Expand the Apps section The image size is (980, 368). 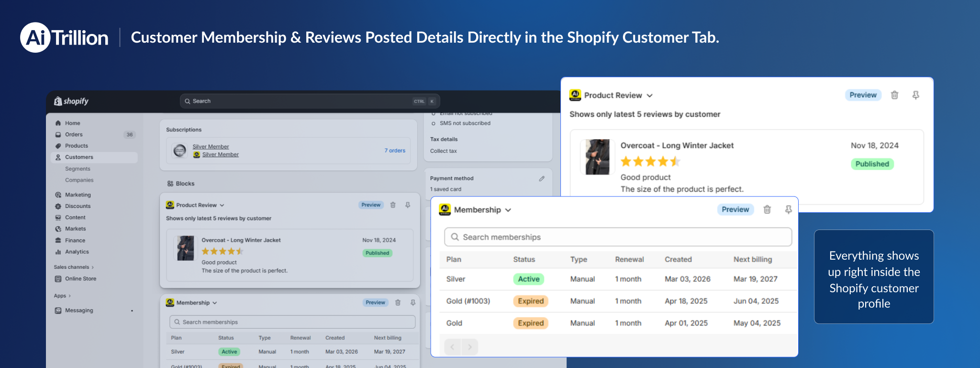click(x=62, y=296)
